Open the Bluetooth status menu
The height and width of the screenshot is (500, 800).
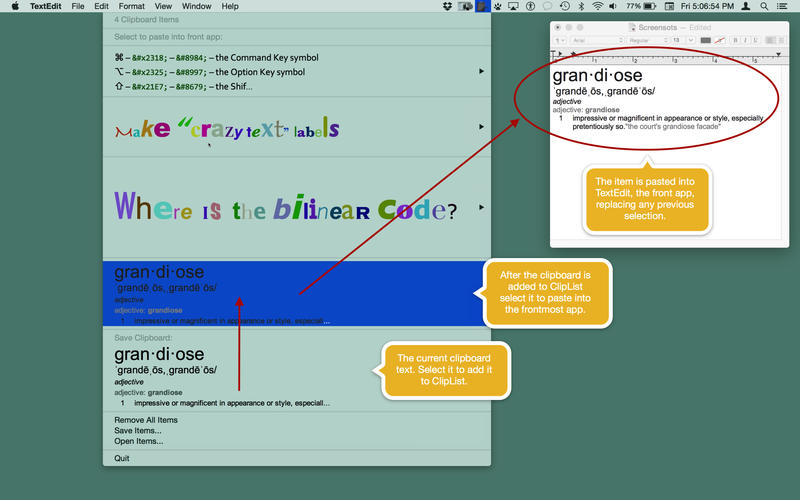pyautogui.click(x=581, y=6)
